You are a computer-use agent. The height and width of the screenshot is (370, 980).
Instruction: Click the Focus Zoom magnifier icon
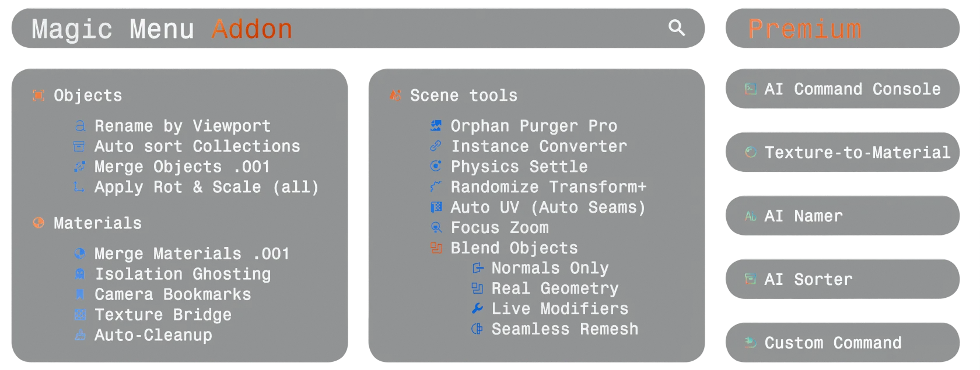[x=436, y=228]
